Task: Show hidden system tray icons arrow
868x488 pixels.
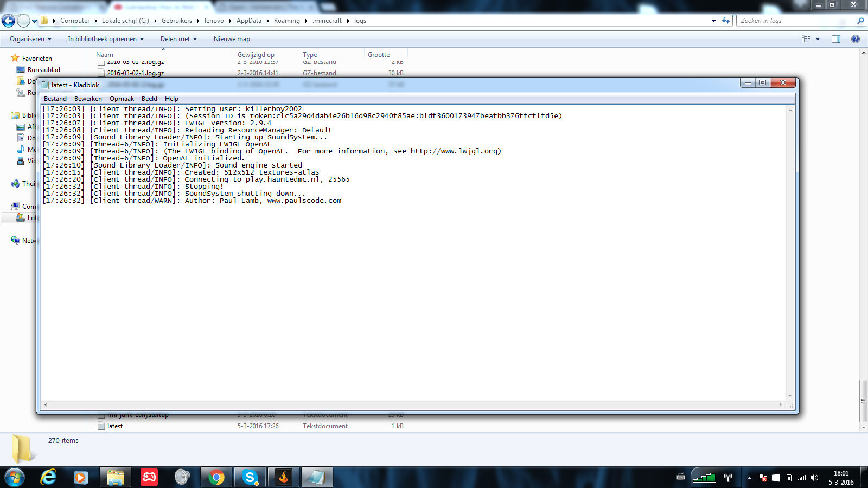Action: (749, 478)
